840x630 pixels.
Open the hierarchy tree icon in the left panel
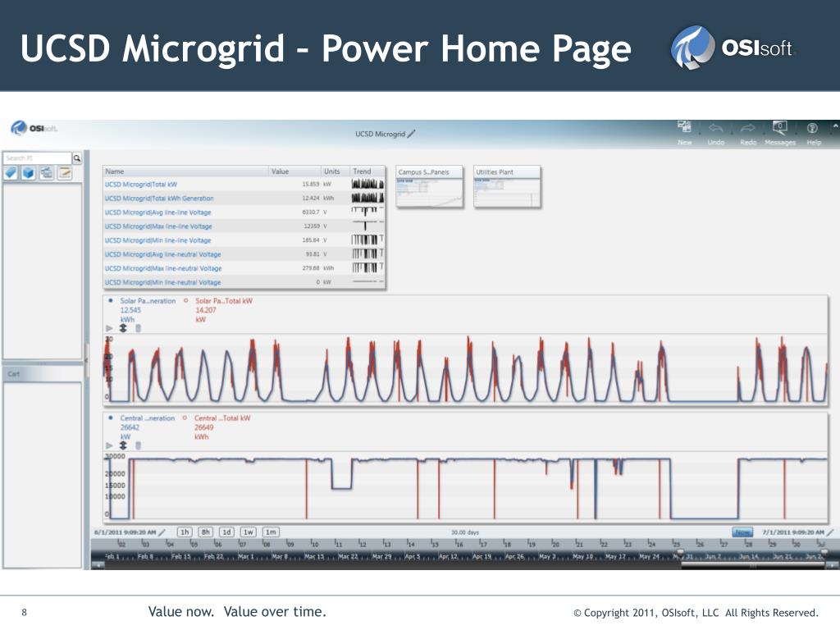[x=47, y=173]
